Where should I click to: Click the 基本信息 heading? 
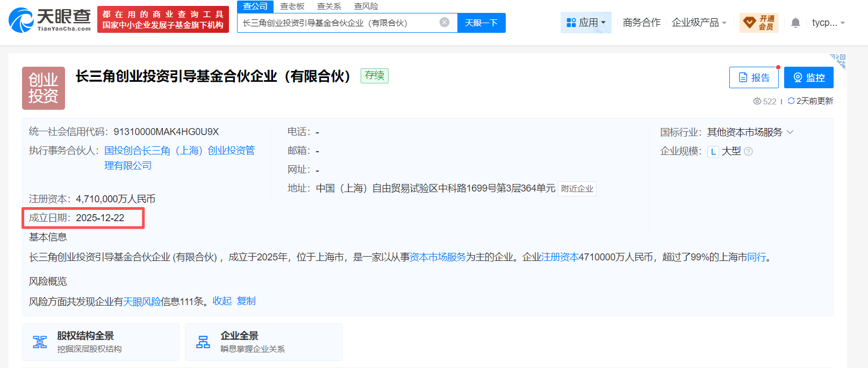pos(48,237)
